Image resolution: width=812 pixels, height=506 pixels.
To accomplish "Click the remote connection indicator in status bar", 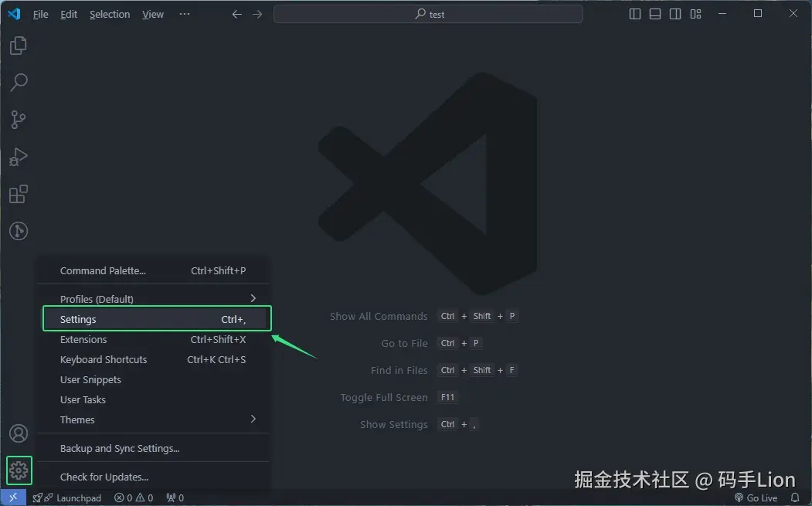I will pyautogui.click(x=12, y=498).
